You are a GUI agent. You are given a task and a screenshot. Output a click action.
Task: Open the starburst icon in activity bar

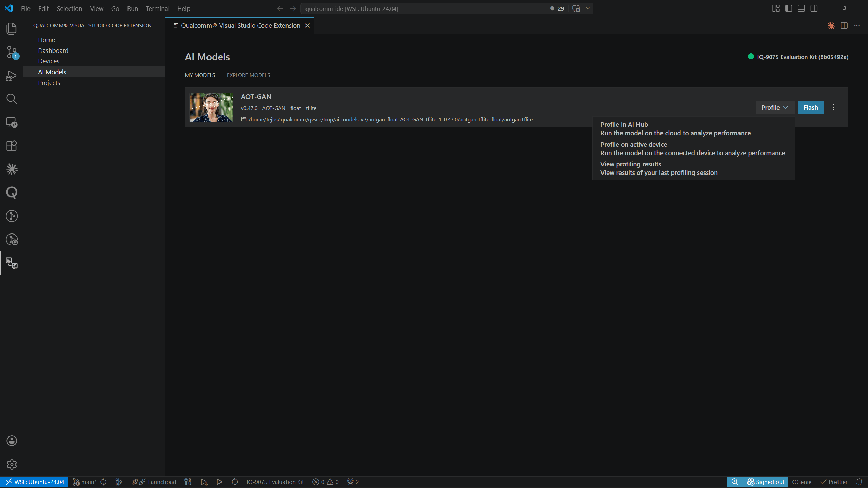pyautogui.click(x=12, y=169)
